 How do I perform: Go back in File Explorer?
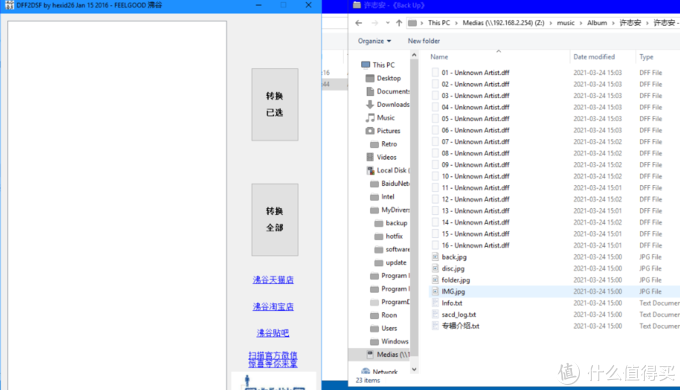tap(359, 23)
